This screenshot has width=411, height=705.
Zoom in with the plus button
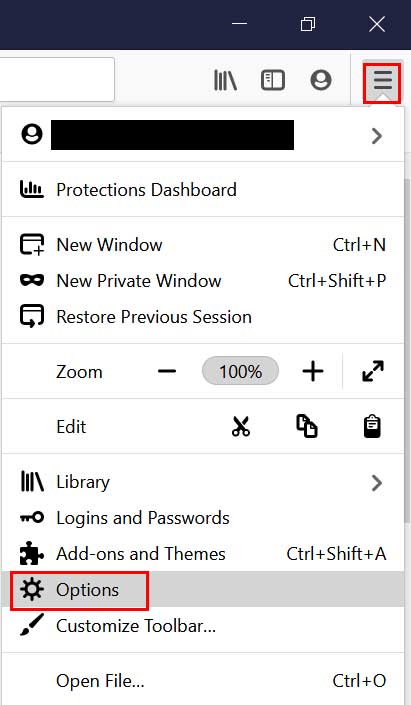[313, 371]
